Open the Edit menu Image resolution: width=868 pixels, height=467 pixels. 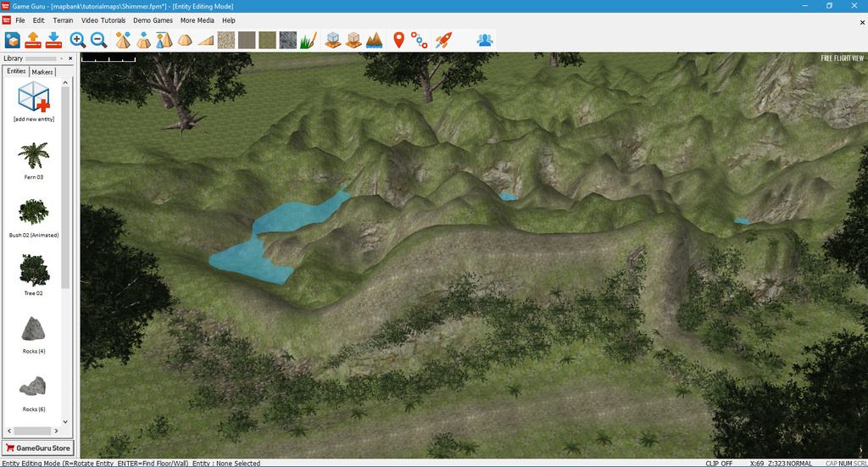(x=38, y=20)
